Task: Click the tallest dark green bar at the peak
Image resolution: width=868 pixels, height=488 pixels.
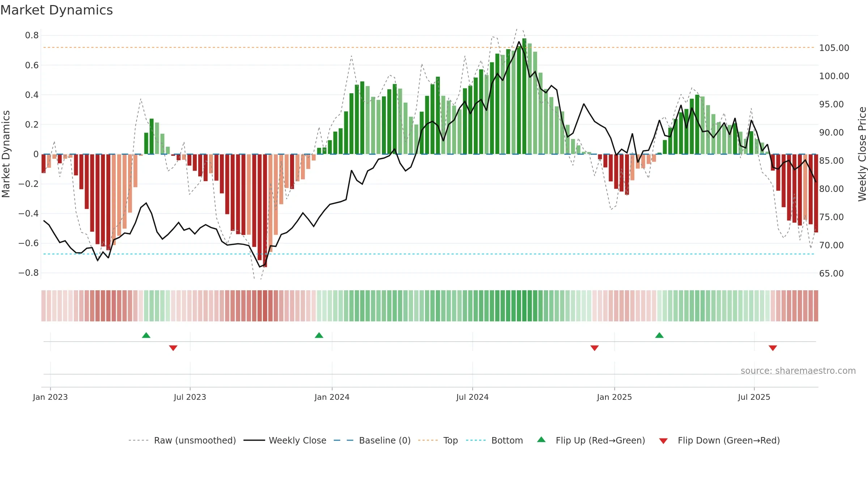Action: click(x=524, y=96)
